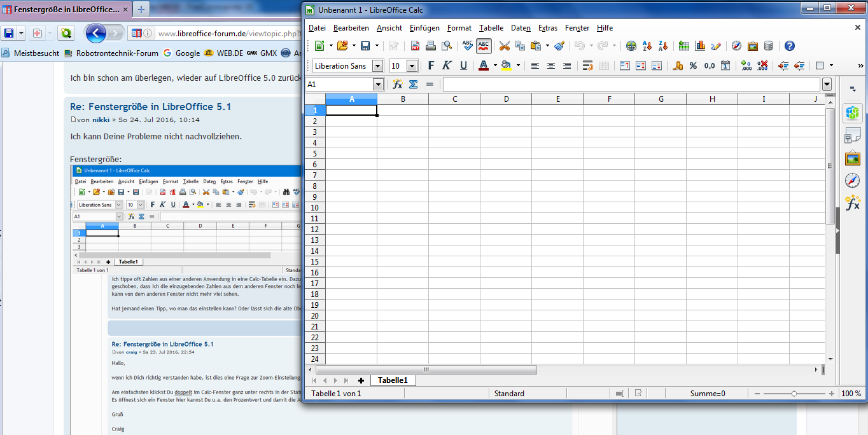Viewport: 868px width, 435px height.
Task: Sort descending Z to A
Action: (663, 46)
